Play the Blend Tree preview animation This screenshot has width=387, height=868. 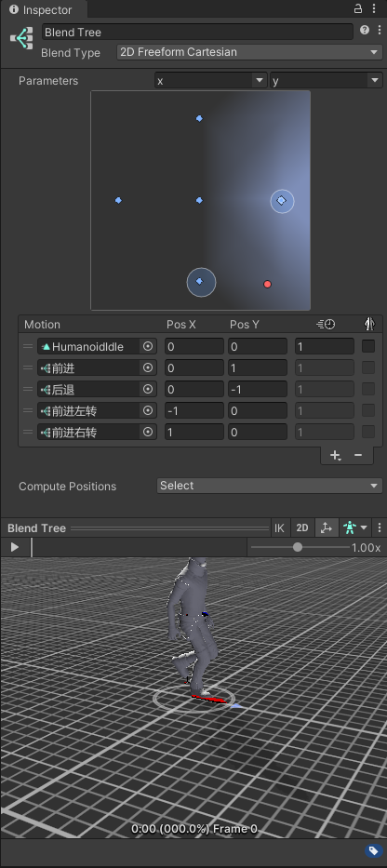pyautogui.click(x=15, y=547)
